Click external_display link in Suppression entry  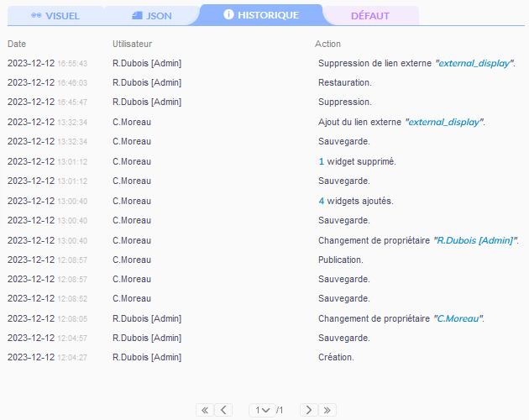(x=474, y=63)
